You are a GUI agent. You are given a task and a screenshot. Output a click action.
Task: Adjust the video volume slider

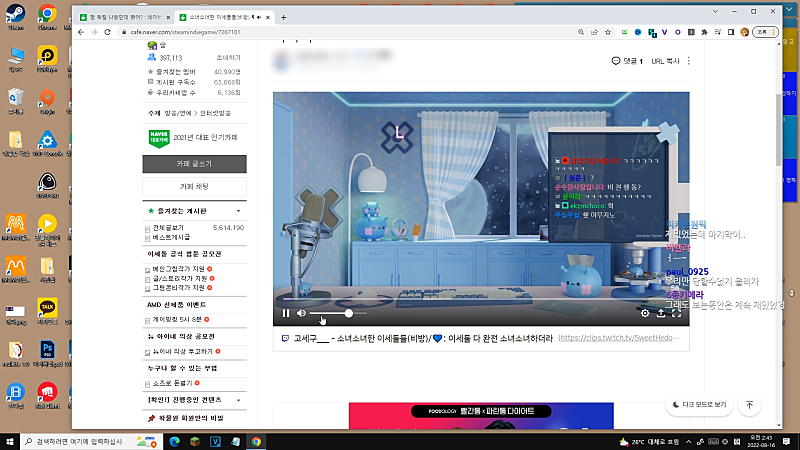pos(338,313)
